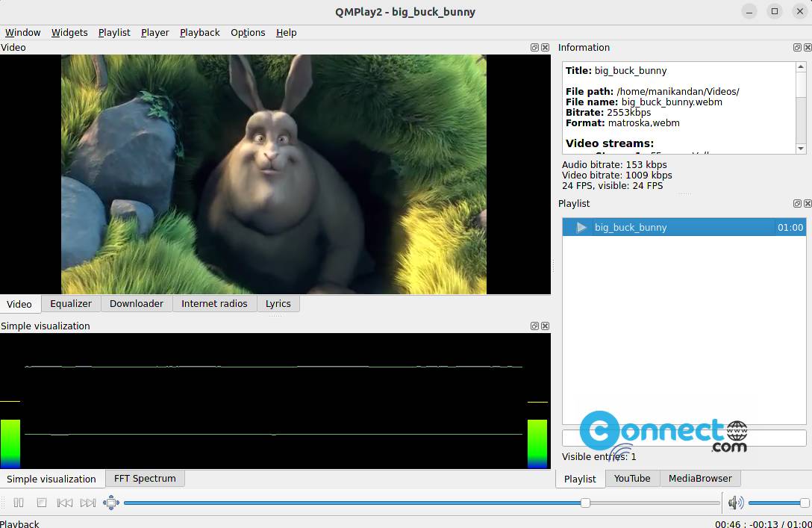Viewport: 812px width, 528px height.
Task: Click the 'Visible entries: 1' text
Action: coord(599,456)
